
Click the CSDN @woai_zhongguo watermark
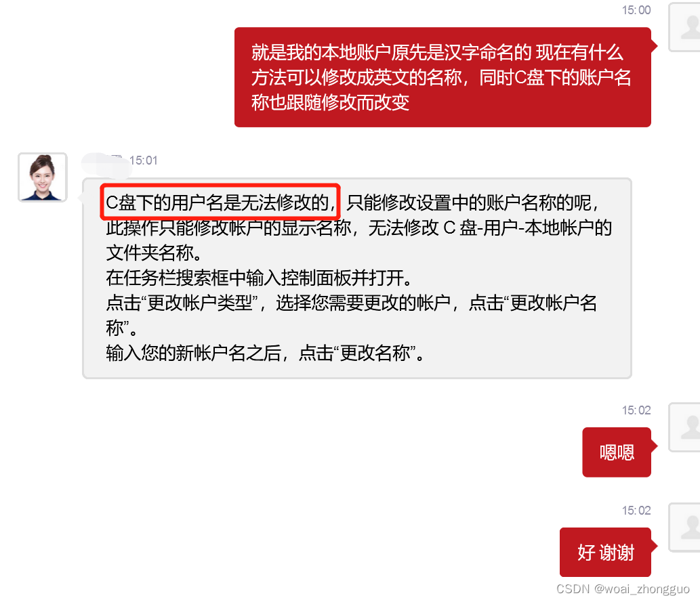tap(623, 588)
